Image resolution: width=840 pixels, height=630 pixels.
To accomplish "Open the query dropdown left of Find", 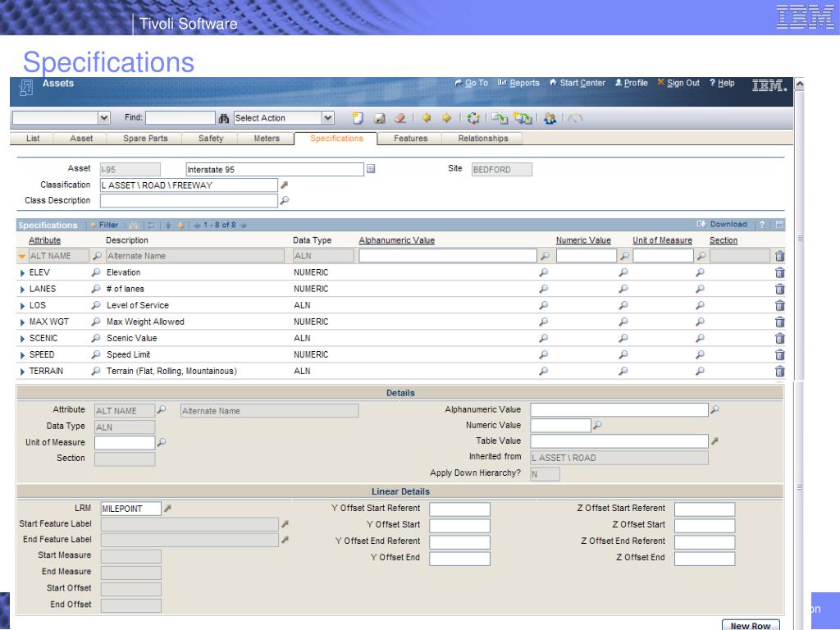I will (104, 118).
